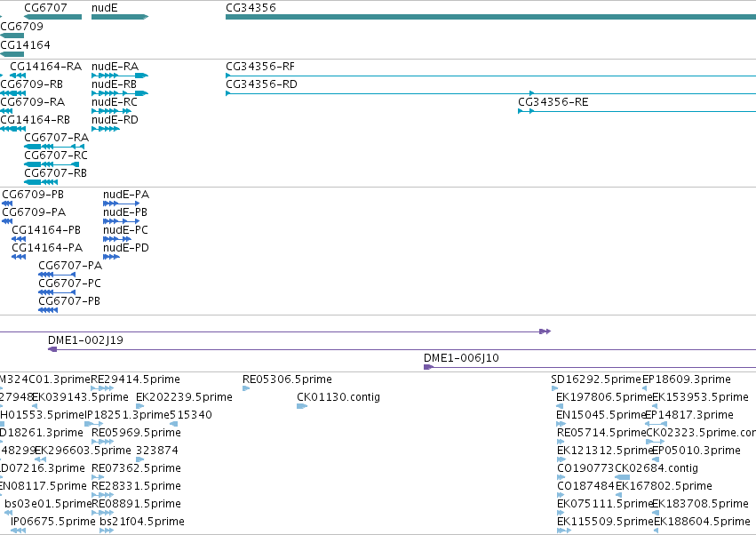Click the nudE-RB transcript label
The width and height of the screenshot is (756, 535).
point(115,84)
